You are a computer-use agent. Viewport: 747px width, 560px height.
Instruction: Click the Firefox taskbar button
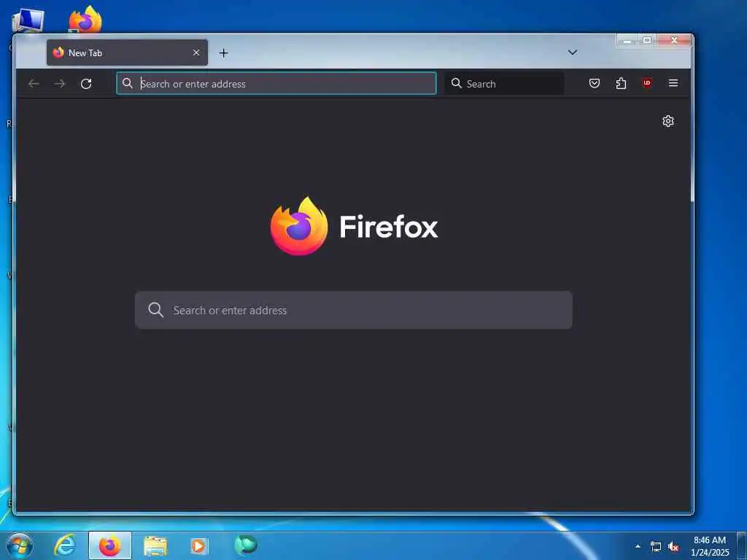click(110, 545)
